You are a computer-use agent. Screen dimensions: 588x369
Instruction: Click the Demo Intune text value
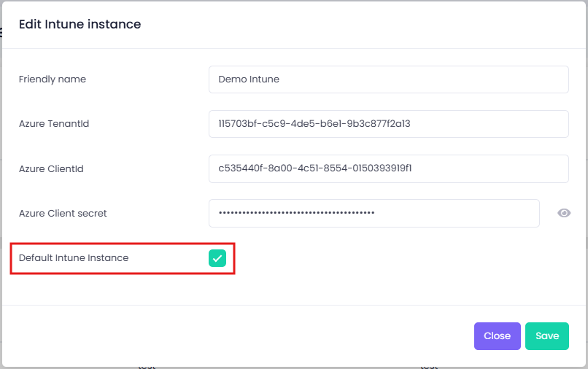[249, 79]
